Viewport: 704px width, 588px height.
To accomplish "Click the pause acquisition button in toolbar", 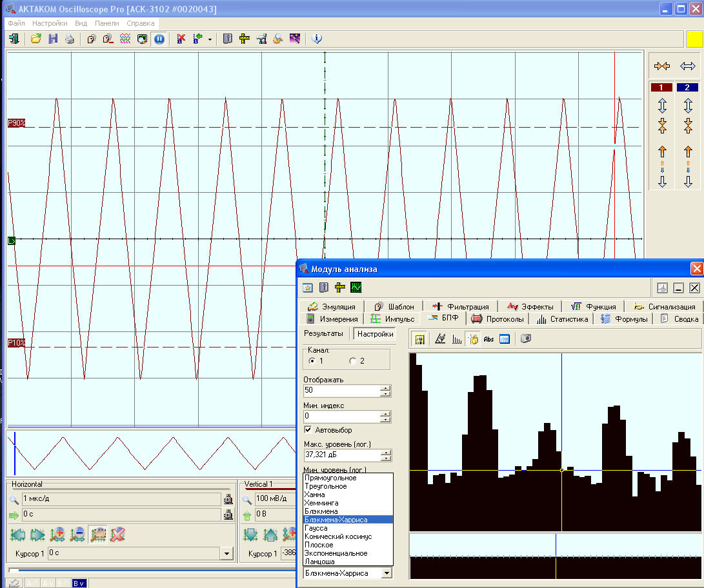I will 159,39.
